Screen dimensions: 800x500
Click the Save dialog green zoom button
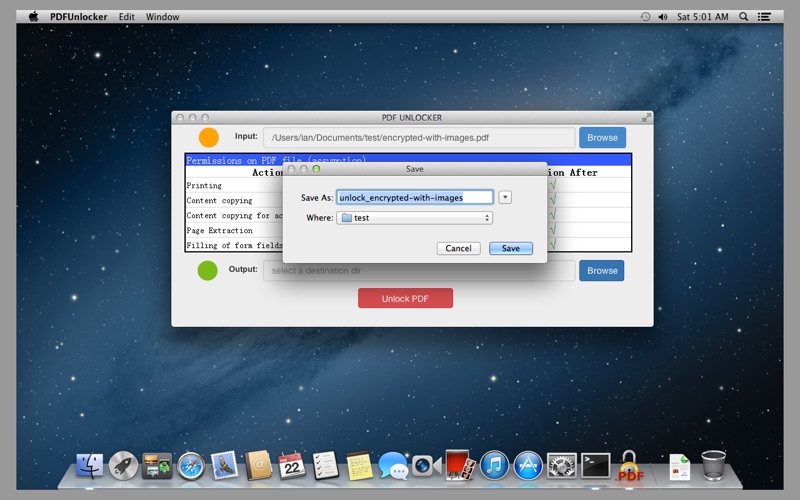tap(316, 169)
